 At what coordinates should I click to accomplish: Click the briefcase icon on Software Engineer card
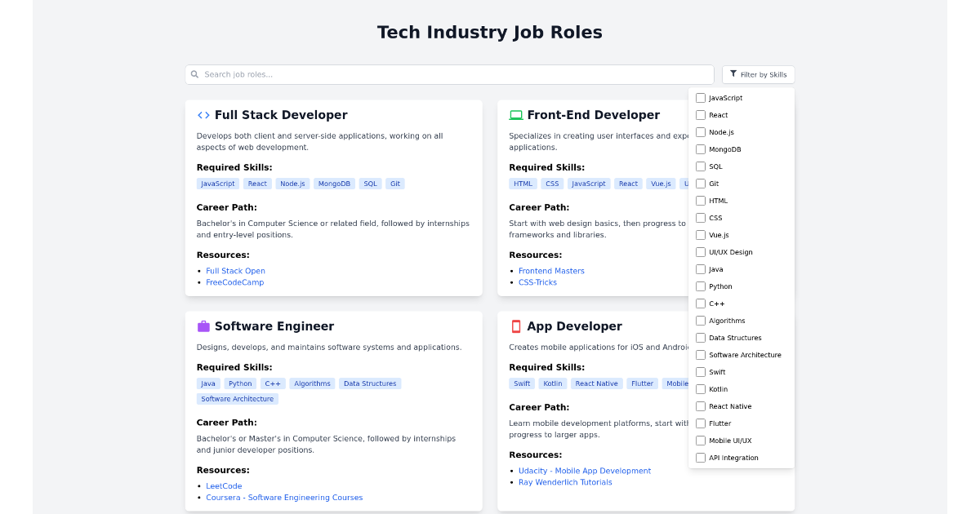coord(203,326)
